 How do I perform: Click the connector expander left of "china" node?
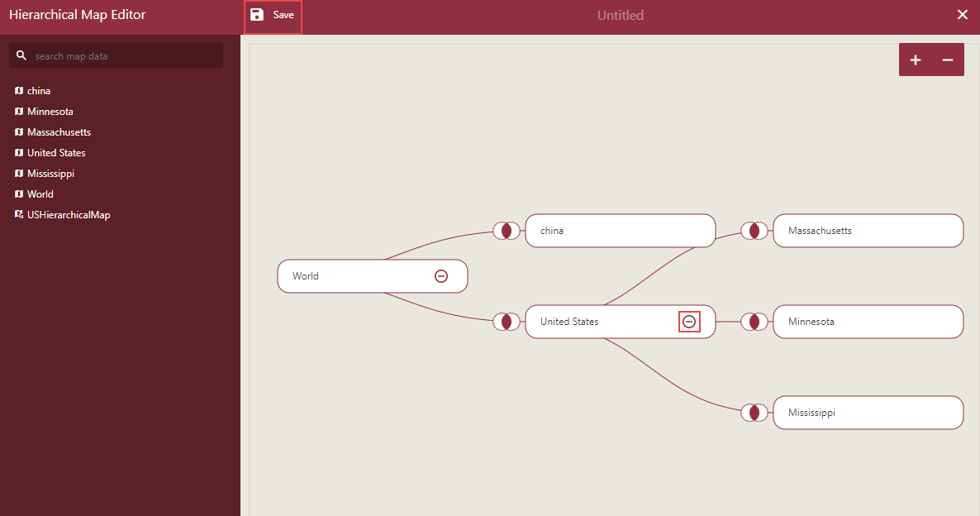pyautogui.click(x=507, y=231)
